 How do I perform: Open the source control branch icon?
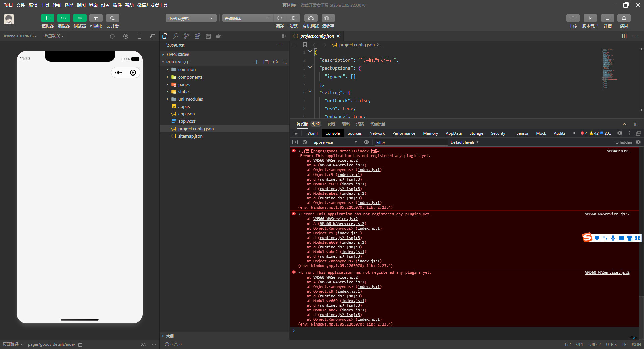pyautogui.click(x=186, y=36)
